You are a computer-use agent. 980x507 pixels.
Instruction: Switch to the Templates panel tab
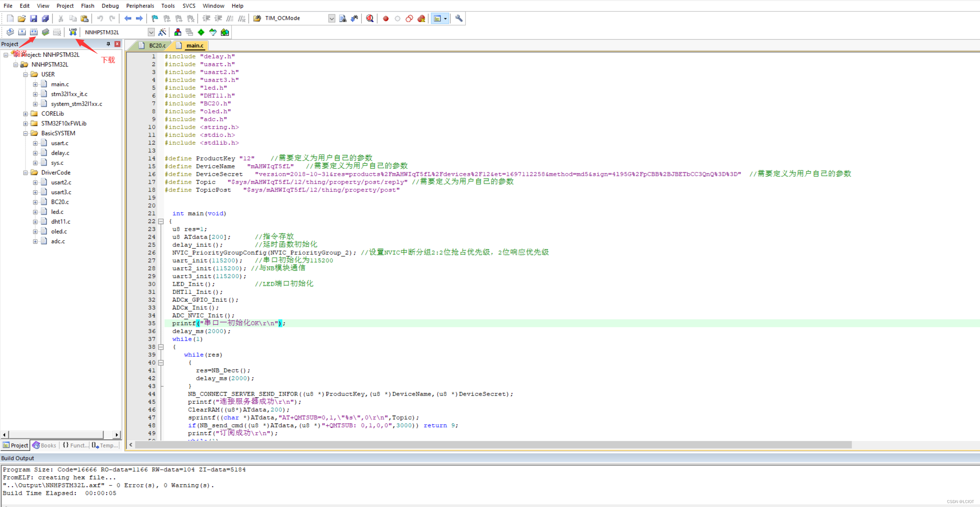pyautogui.click(x=105, y=445)
